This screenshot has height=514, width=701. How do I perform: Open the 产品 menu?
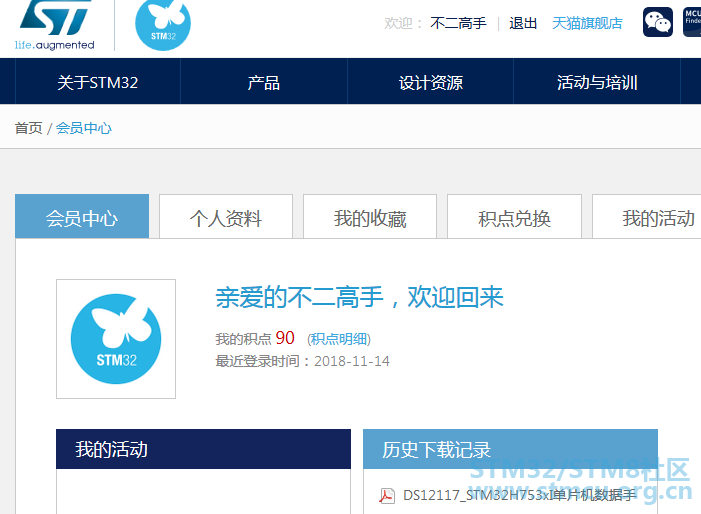264,83
